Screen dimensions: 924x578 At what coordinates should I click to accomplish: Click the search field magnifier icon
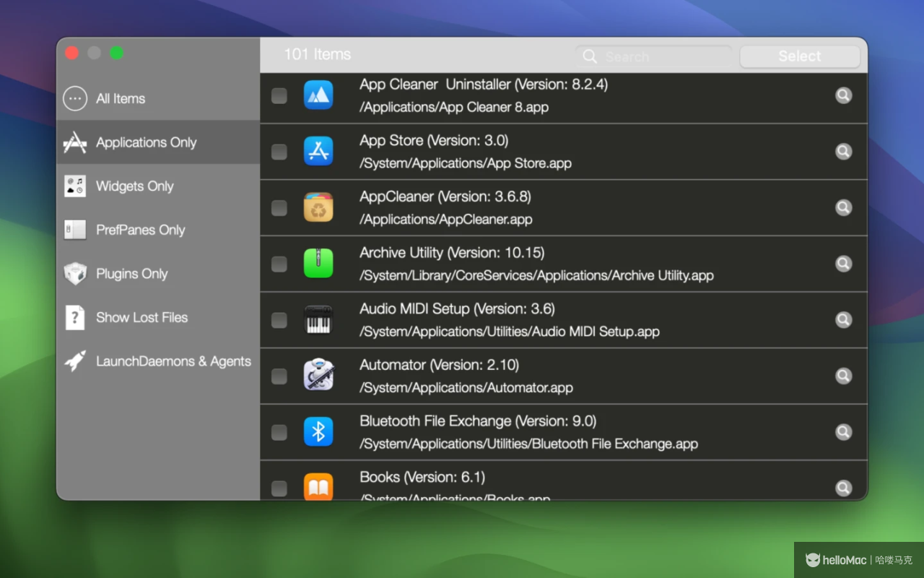point(590,56)
